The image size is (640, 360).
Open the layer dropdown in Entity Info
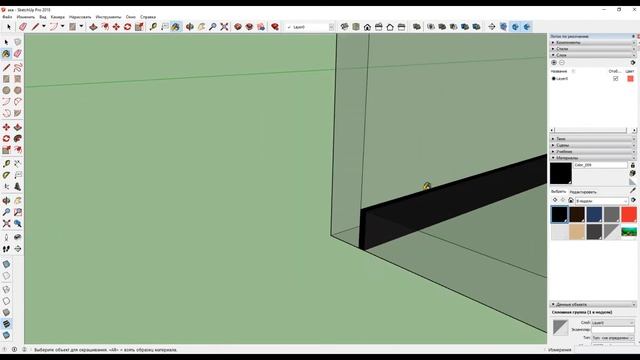pyautogui.click(x=613, y=322)
